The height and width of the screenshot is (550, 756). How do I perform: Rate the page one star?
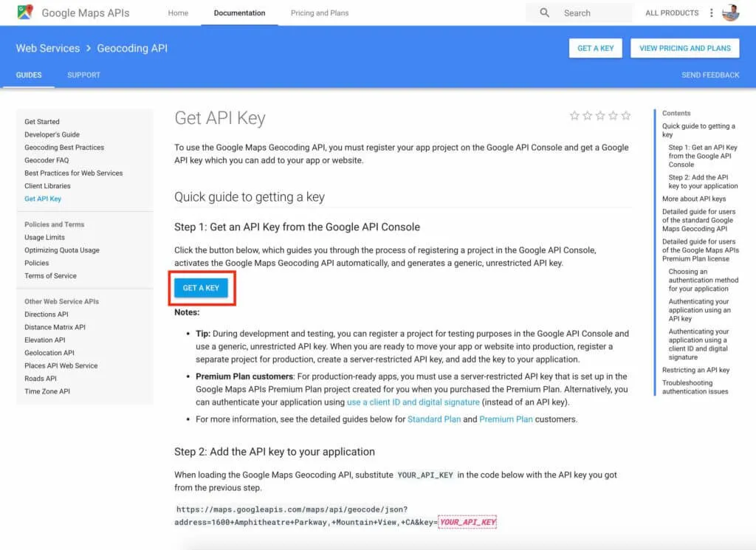pyautogui.click(x=574, y=115)
